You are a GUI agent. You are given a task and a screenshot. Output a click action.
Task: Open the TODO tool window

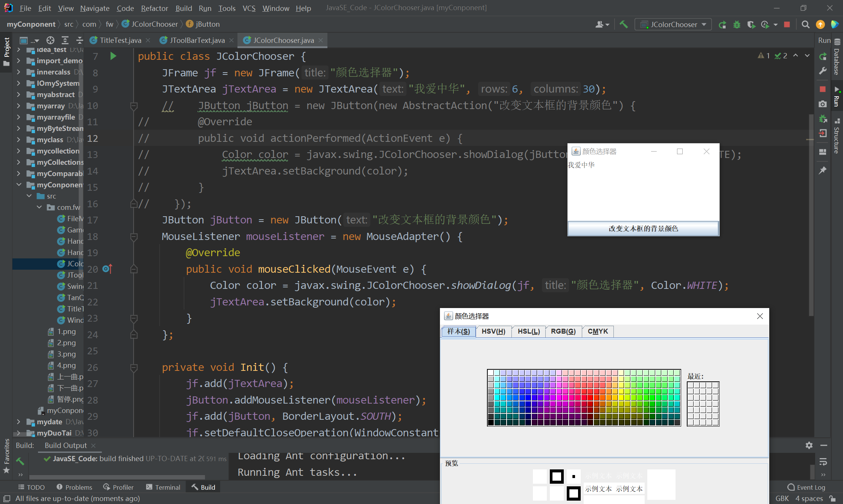tap(32, 487)
